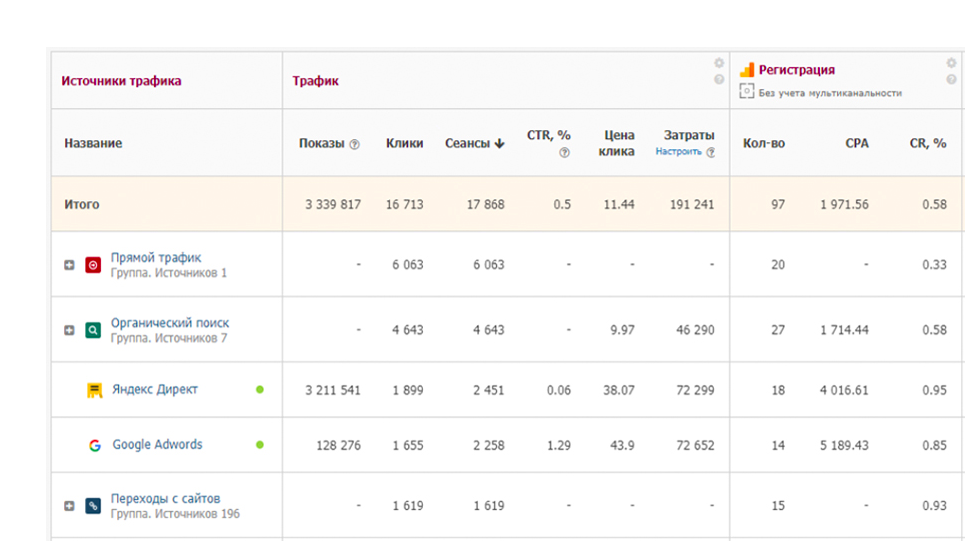Click Группа. Источников 196 subtitle

click(x=175, y=514)
